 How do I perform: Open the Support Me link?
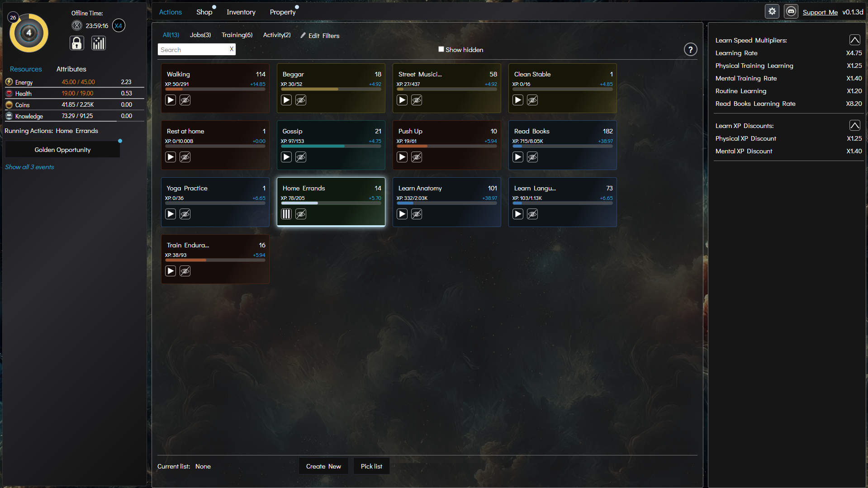[820, 12]
